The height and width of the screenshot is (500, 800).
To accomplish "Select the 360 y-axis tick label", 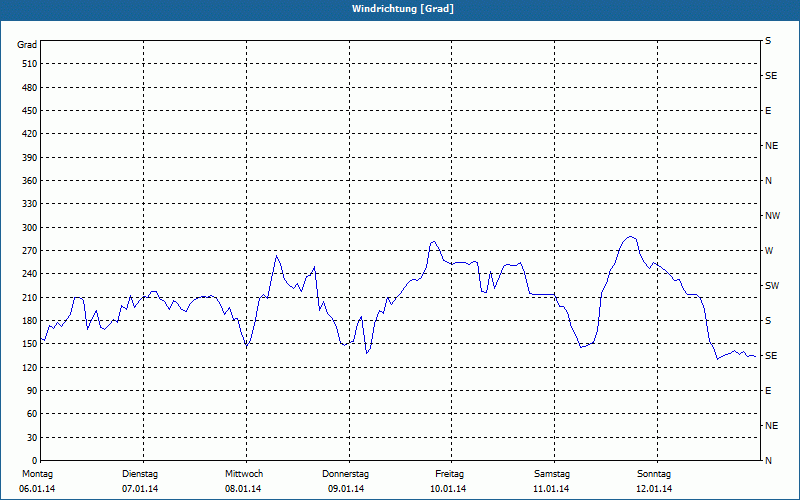I will 29,181.
